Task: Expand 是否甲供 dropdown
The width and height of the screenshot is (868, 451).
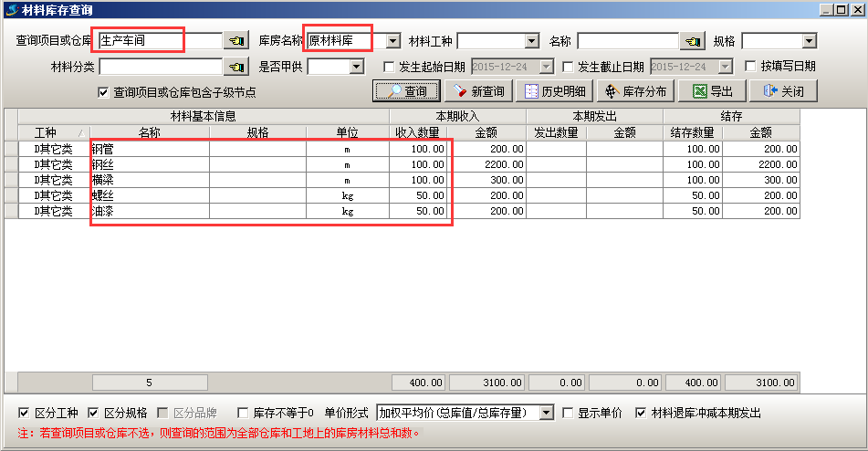Action: click(x=357, y=67)
